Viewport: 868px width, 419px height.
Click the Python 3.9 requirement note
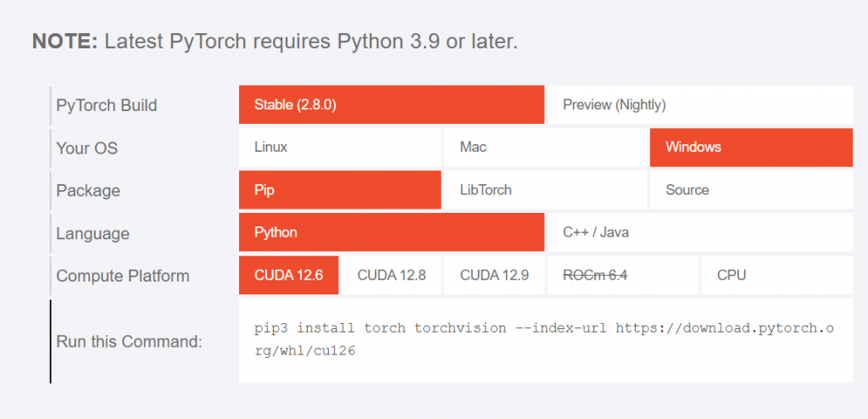pyautogui.click(x=275, y=42)
